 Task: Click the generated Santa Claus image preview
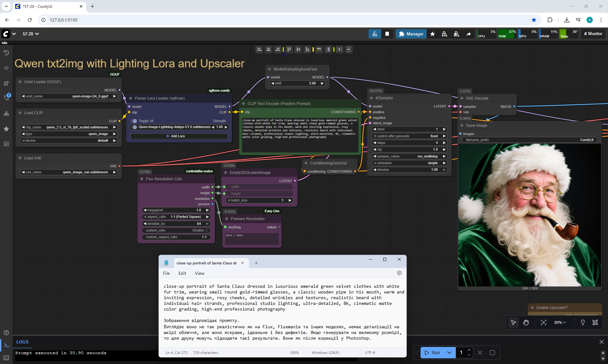(529, 215)
